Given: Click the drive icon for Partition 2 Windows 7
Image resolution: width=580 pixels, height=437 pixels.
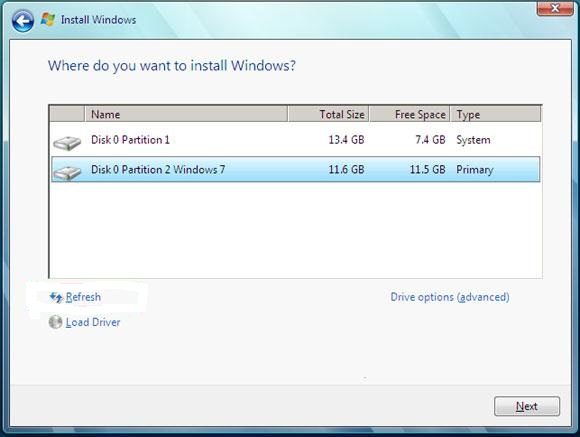Looking at the screenshot, I should click(67, 172).
